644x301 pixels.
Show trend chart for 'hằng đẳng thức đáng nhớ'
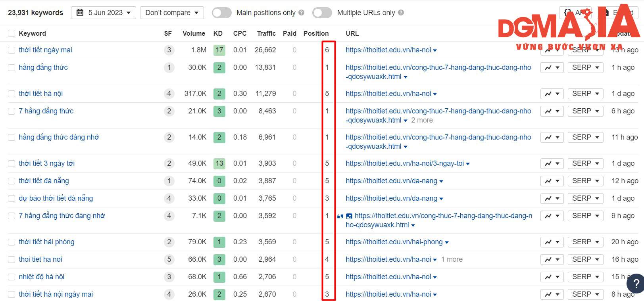pyautogui.click(x=552, y=137)
